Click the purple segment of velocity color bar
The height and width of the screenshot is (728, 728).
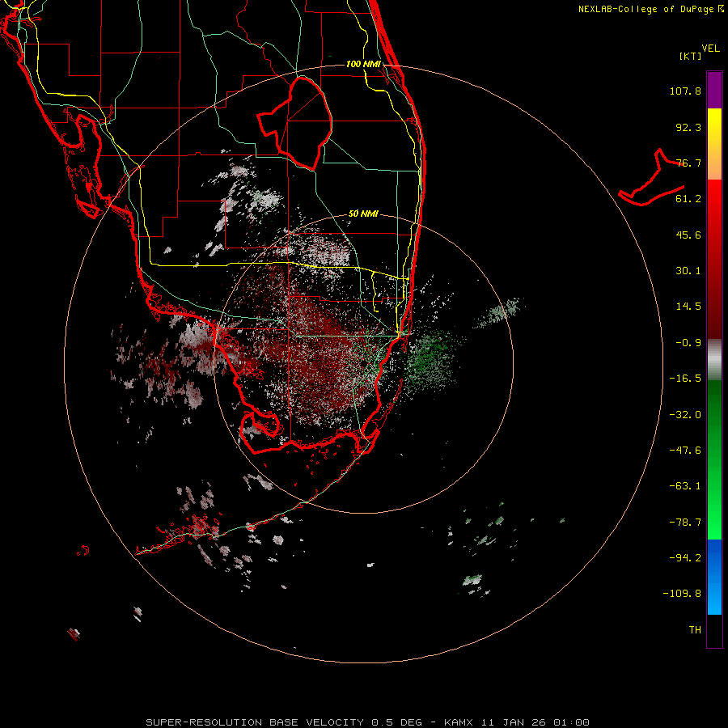(x=714, y=90)
